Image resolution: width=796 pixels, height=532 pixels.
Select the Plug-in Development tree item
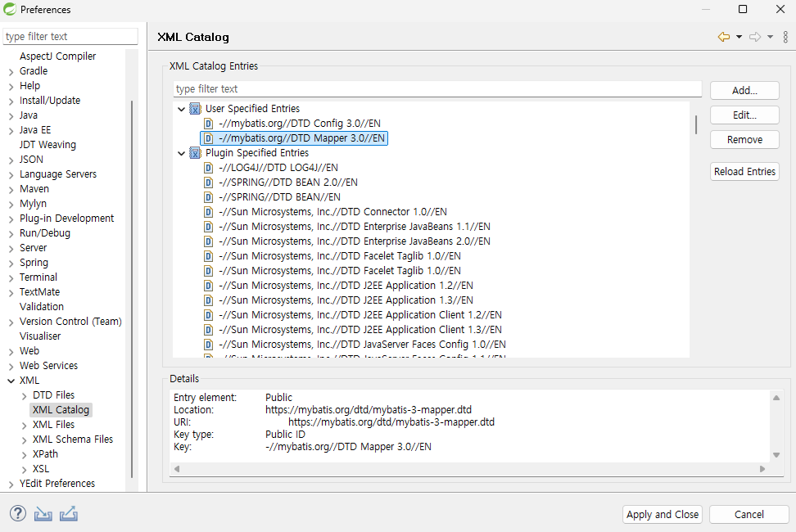pos(66,218)
